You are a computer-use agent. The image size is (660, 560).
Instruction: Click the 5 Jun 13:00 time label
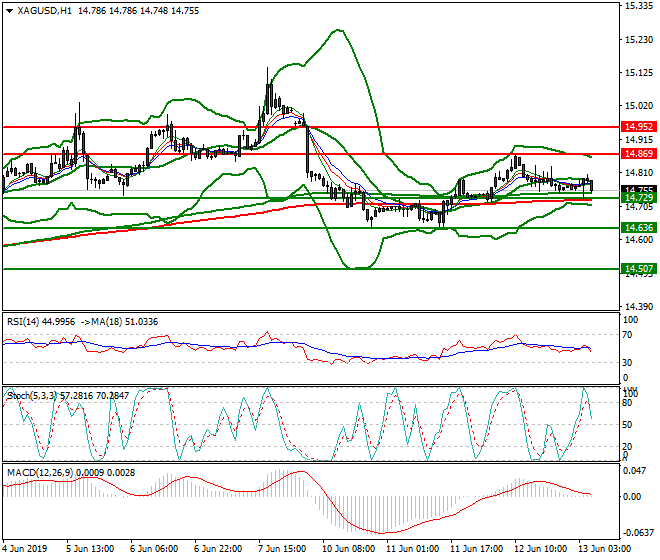pyautogui.click(x=90, y=549)
